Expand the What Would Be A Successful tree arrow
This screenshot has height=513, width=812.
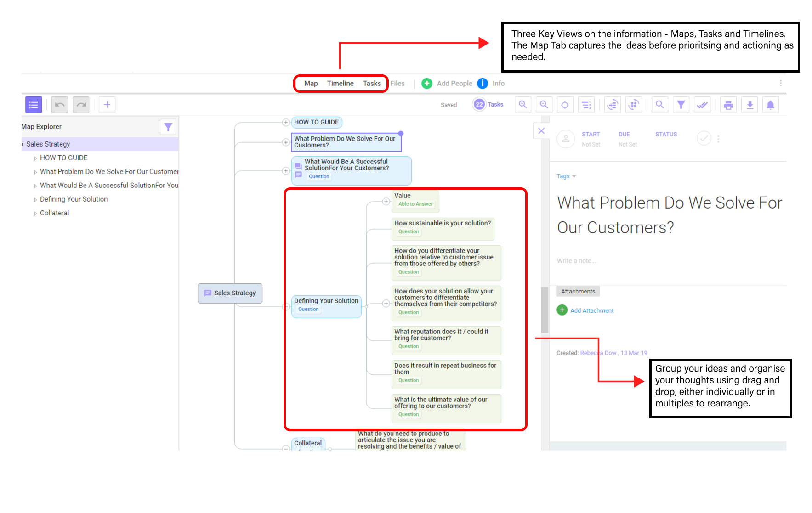[35, 186]
